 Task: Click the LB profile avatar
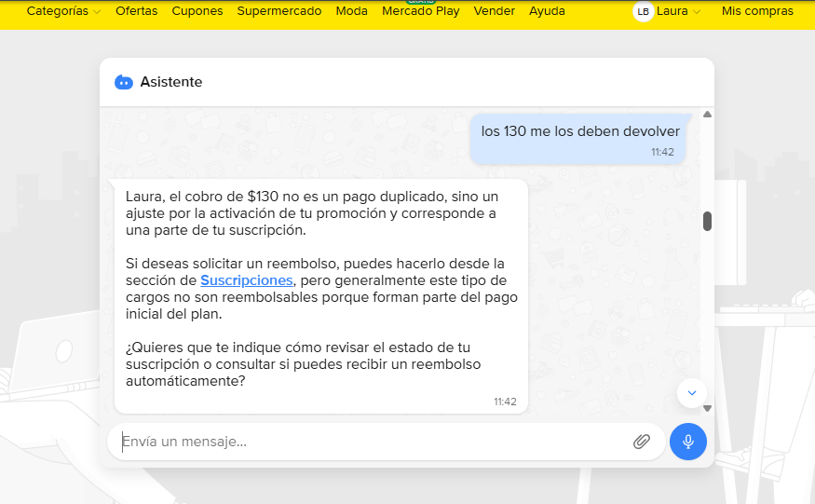coord(643,11)
